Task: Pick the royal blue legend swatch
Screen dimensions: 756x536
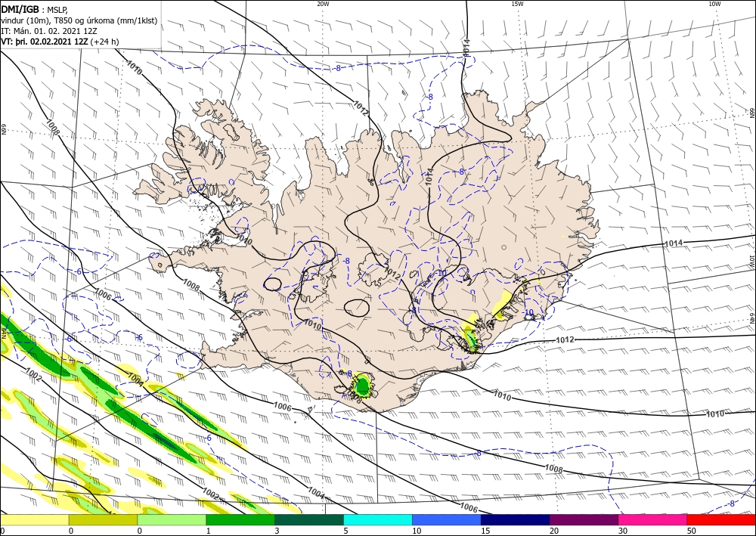Action: tap(447, 520)
